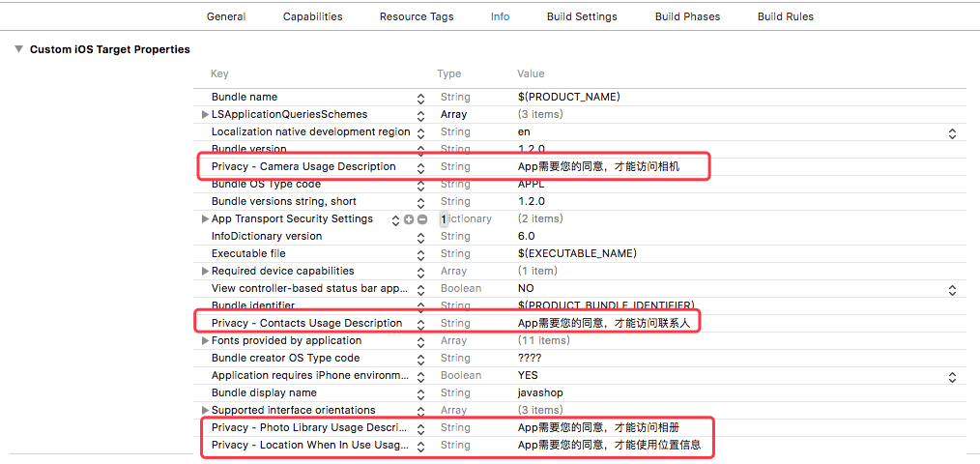
Task: Open value dropdown for Localization native development region
Action: pos(952,132)
